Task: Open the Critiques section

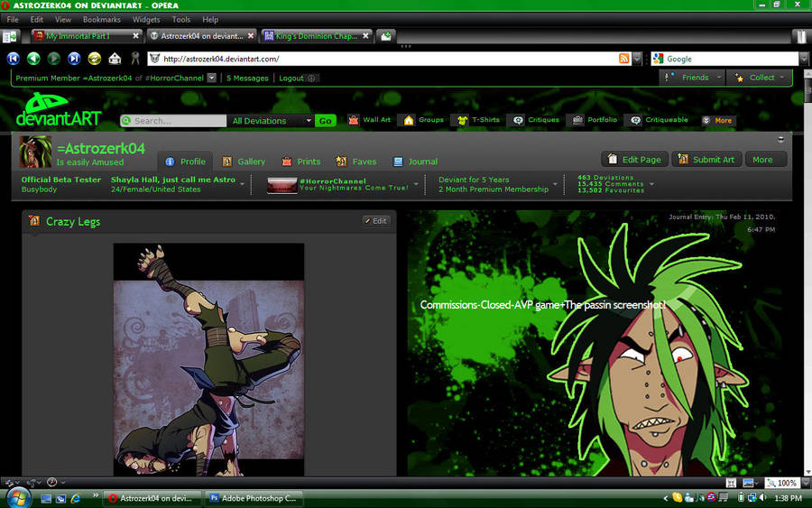Action: point(536,120)
